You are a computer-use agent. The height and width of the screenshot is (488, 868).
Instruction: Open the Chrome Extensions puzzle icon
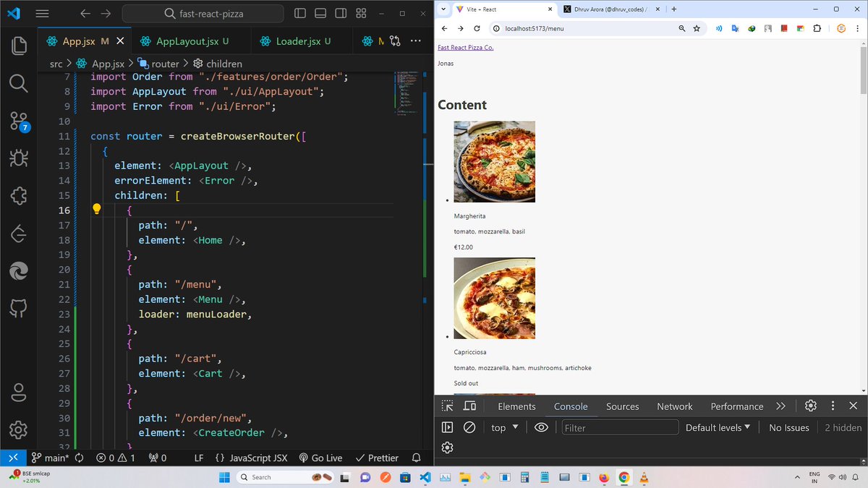817,28
